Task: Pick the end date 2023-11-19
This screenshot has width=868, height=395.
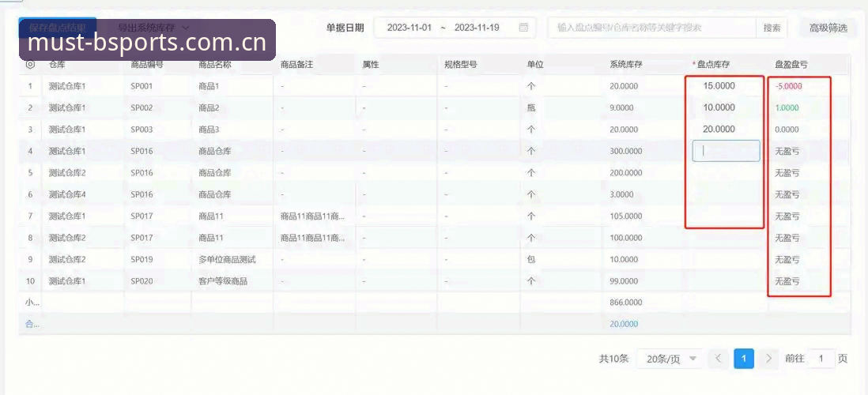Action: click(477, 28)
